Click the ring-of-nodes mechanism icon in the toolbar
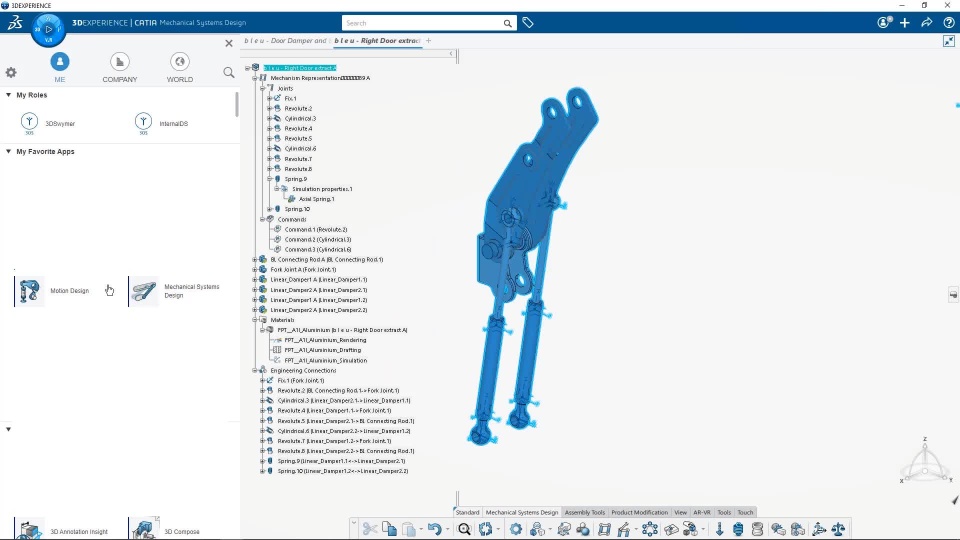The width and height of the screenshot is (960, 540). [650, 529]
